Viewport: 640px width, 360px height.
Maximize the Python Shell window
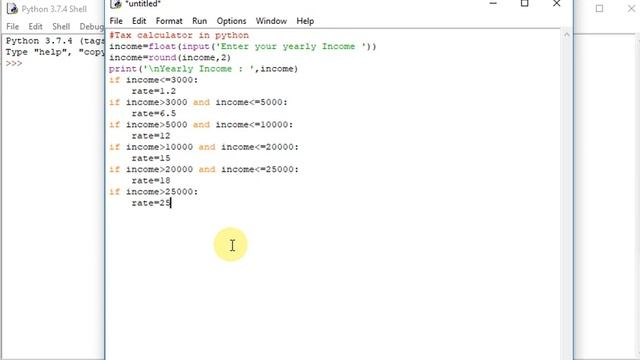[x=599, y=9]
